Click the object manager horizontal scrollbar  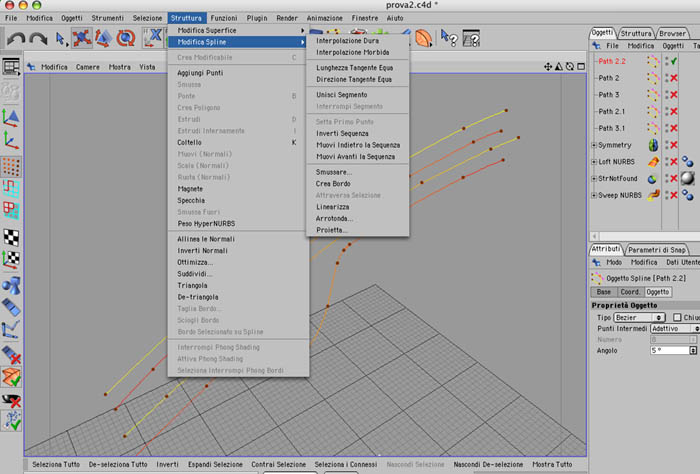644,236
